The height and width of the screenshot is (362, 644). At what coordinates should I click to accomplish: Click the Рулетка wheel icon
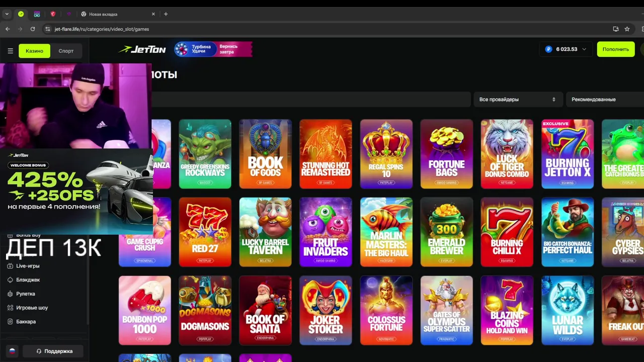coord(10,294)
